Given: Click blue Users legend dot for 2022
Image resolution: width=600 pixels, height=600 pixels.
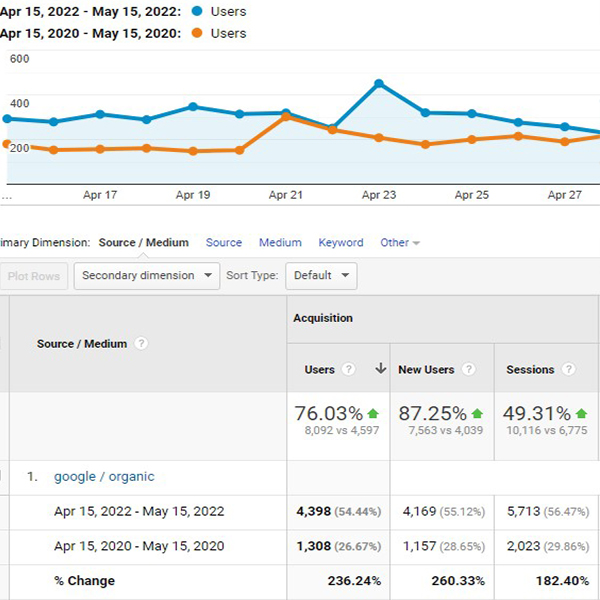Looking at the screenshot, I should pyautogui.click(x=197, y=11).
